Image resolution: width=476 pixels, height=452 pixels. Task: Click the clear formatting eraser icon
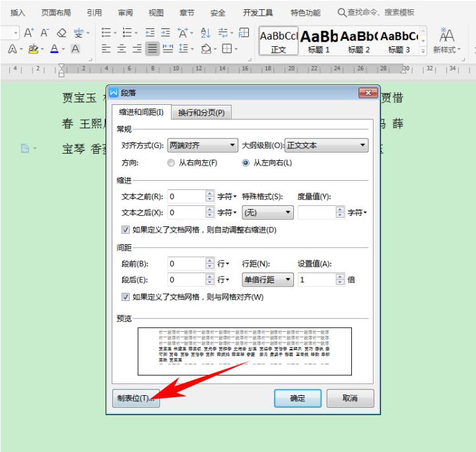[x=61, y=32]
